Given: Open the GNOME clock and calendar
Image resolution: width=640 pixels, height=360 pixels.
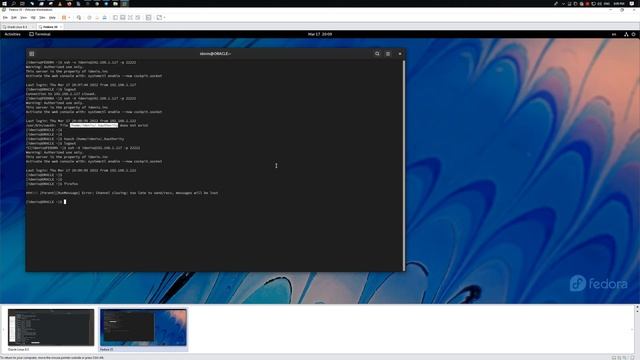Looking at the screenshot, I should point(320,34).
